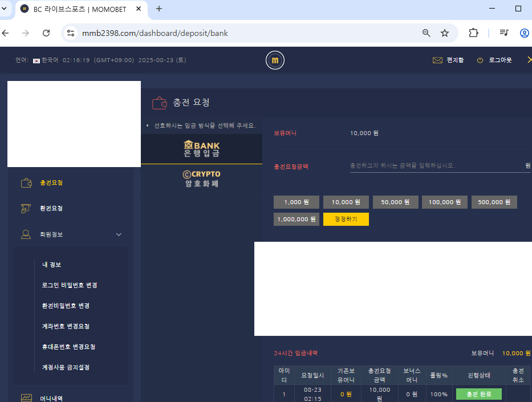Click the site info icon in address bar

[71, 33]
